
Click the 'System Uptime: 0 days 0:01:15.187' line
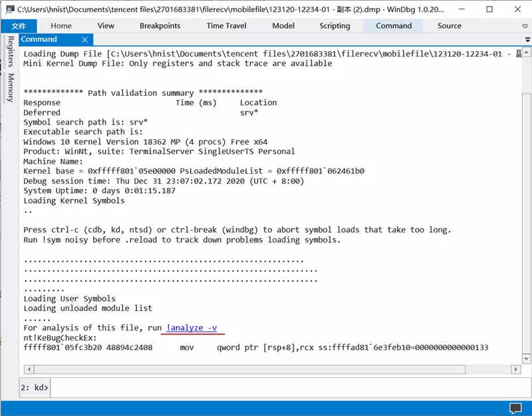[99, 191]
